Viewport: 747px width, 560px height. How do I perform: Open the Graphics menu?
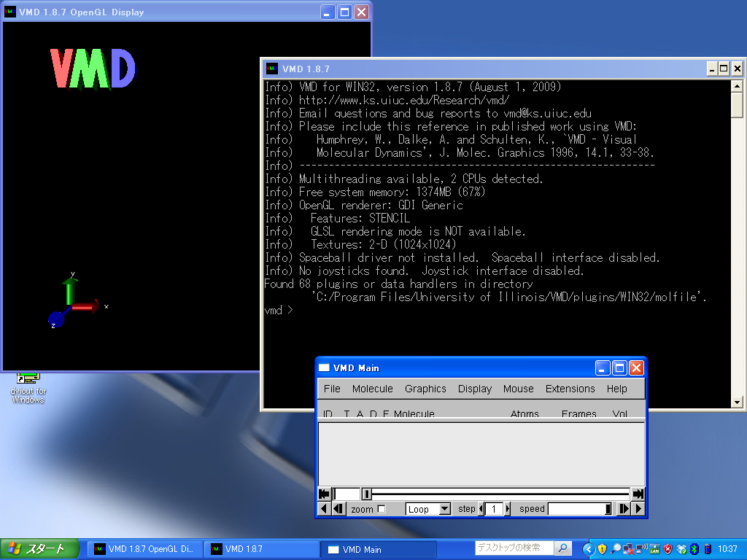click(425, 389)
